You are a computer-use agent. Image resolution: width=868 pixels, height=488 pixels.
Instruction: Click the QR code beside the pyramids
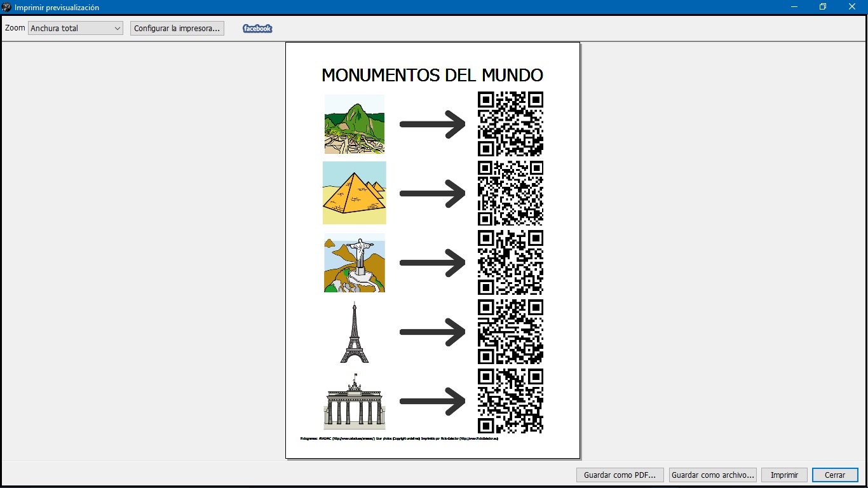pyautogui.click(x=510, y=193)
